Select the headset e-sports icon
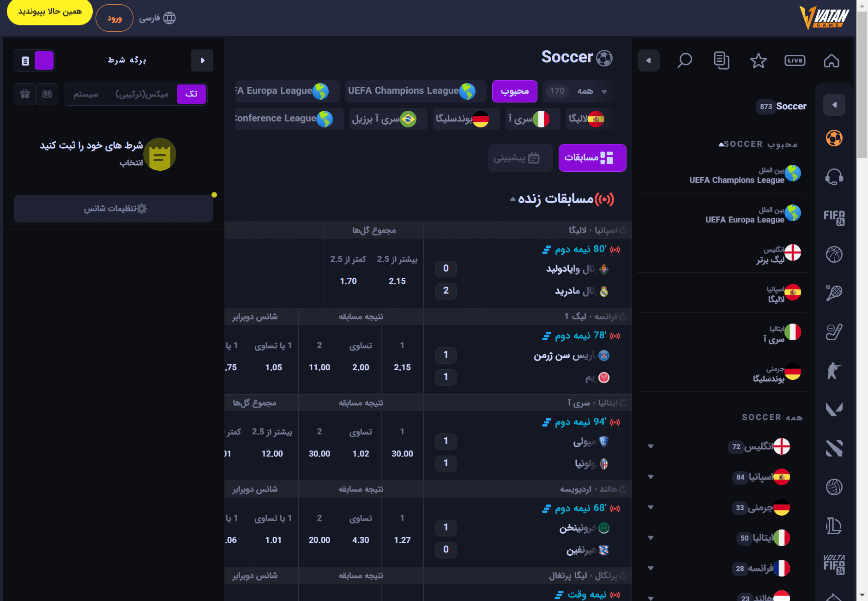The height and width of the screenshot is (601, 868). pyautogui.click(x=834, y=176)
